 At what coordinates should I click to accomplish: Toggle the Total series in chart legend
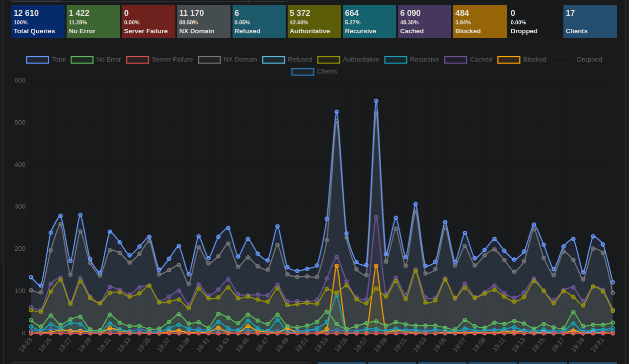(46, 60)
